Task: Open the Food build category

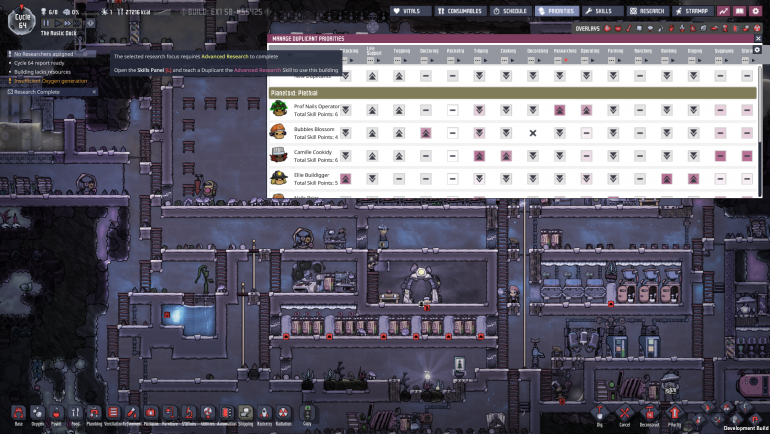Action: pos(75,413)
